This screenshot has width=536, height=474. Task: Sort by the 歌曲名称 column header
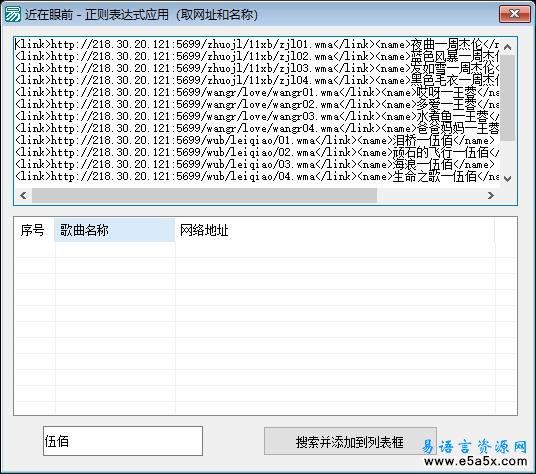coord(115,230)
